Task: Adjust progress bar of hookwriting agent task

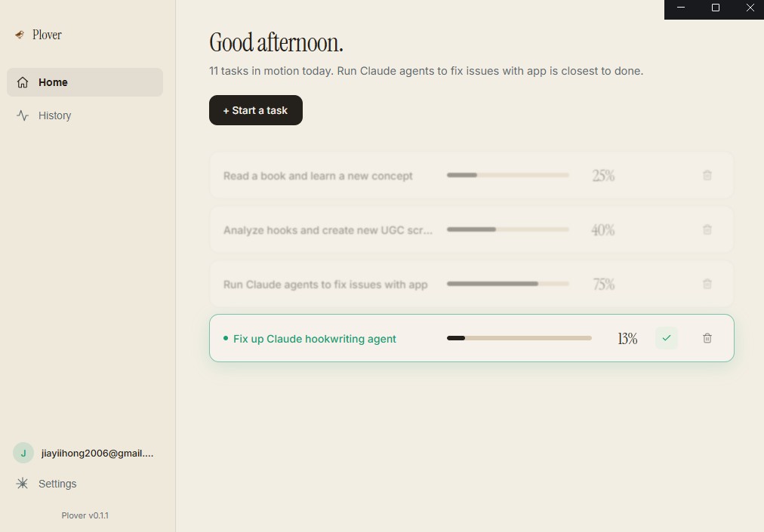Action: click(519, 338)
